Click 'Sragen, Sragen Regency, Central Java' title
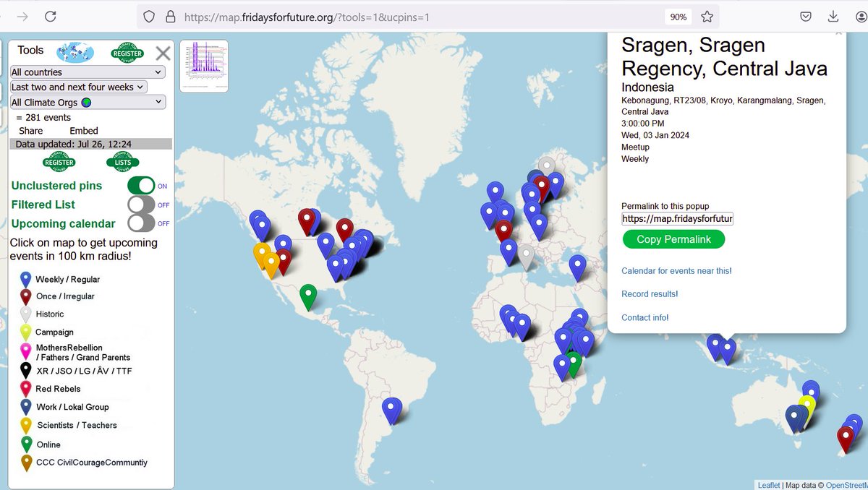 (724, 56)
